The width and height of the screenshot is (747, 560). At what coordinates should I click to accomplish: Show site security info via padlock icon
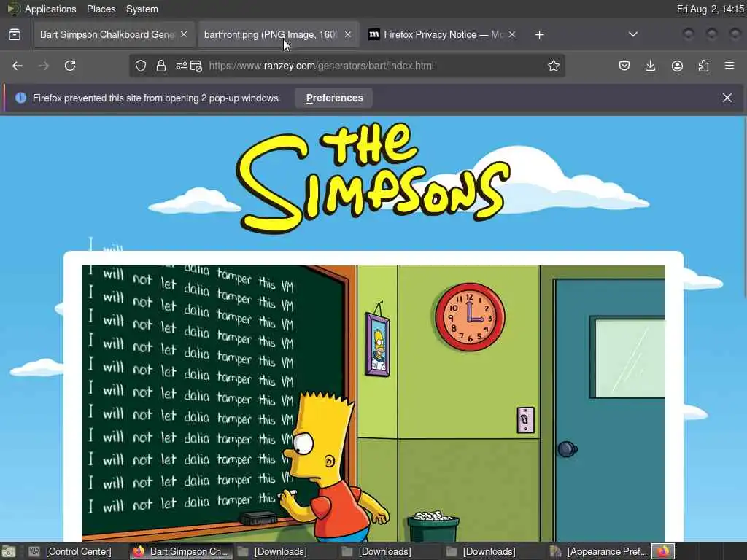tap(161, 66)
